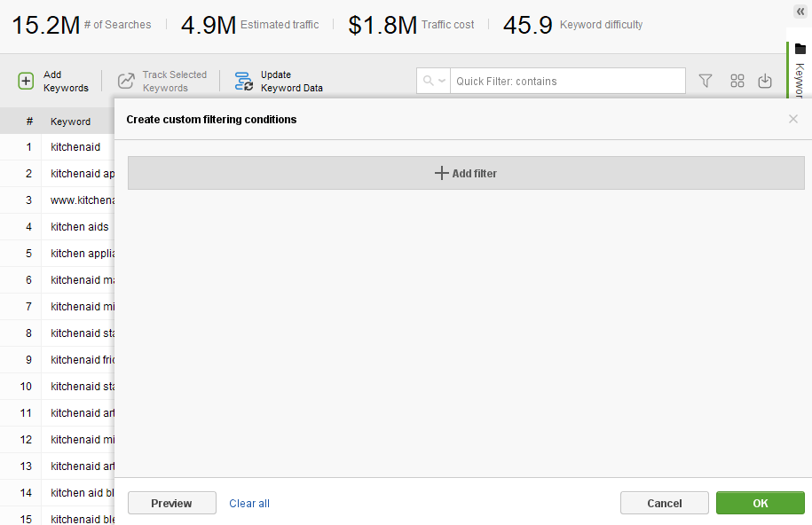The image size is (812, 525).
Task: Click the 45.9 Keyword difficulty stat
Action: tap(572, 25)
